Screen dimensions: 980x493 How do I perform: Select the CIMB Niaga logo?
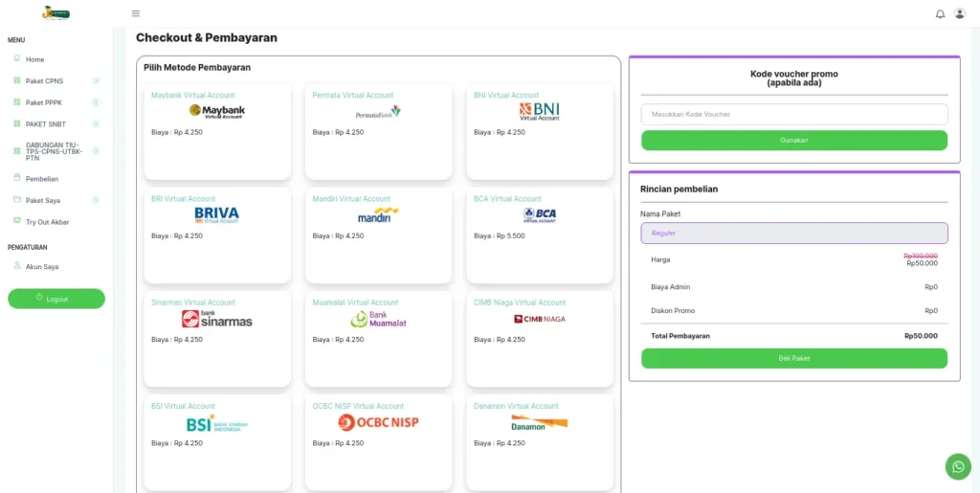click(x=540, y=319)
